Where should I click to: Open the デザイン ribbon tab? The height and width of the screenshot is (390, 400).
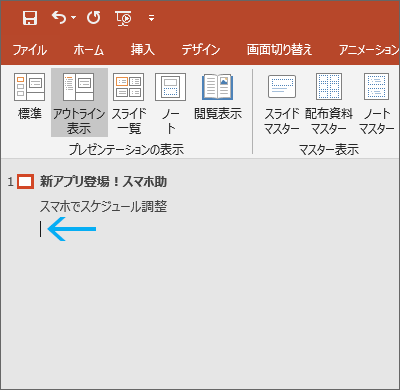(201, 50)
